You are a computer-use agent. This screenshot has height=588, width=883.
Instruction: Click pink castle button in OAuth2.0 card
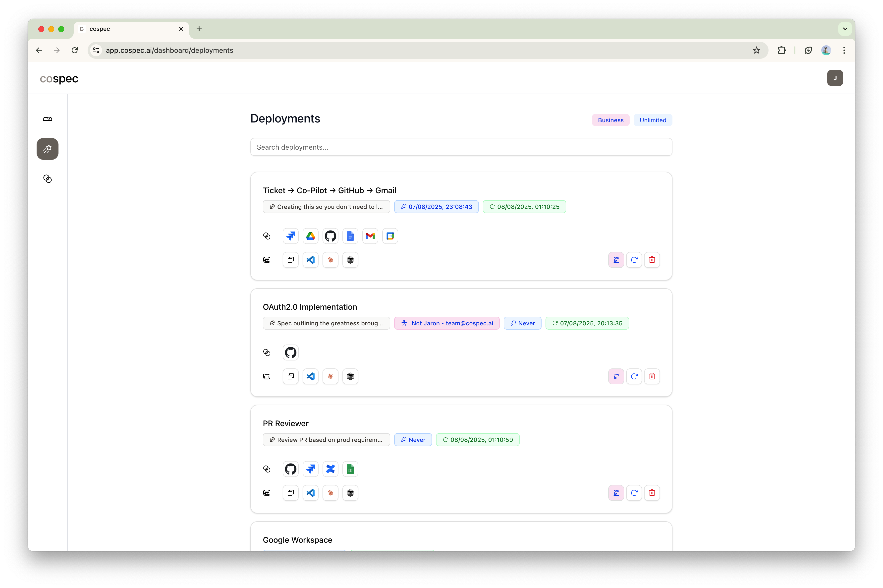(x=616, y=376)
